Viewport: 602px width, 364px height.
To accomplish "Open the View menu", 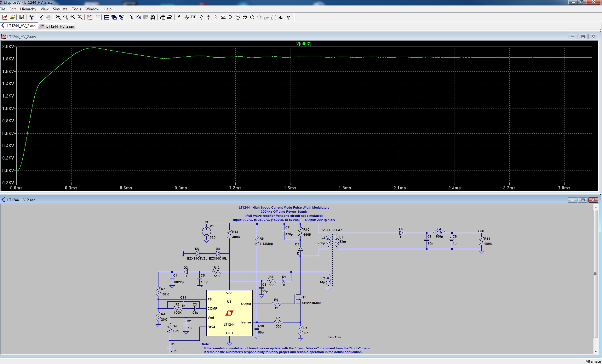I will [44, 9].
